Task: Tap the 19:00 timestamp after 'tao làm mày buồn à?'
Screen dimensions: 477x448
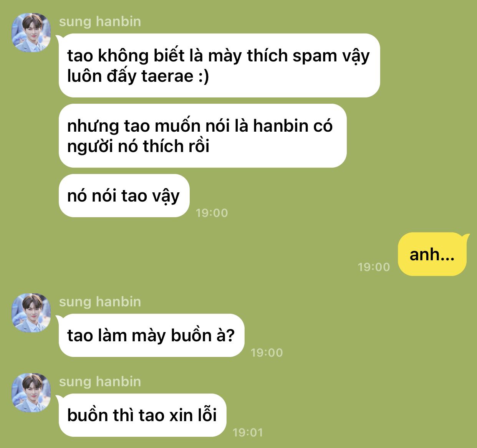Action: coord(267,353)
